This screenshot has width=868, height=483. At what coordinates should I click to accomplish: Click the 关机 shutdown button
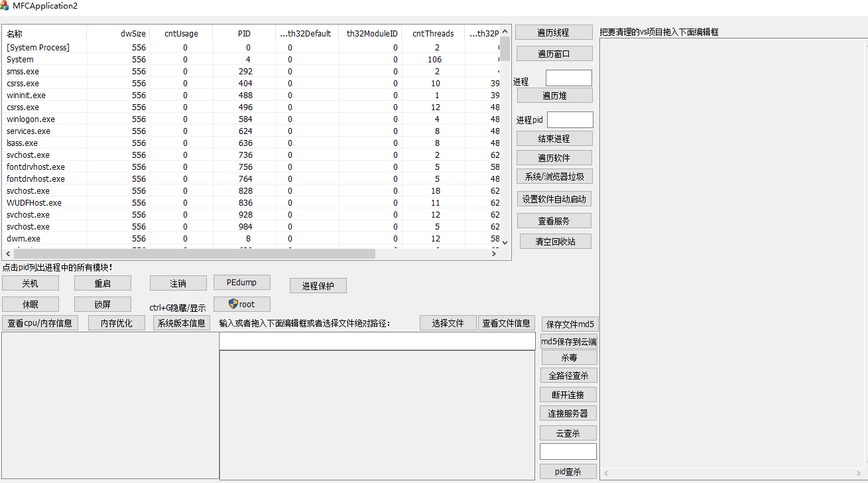31,283
